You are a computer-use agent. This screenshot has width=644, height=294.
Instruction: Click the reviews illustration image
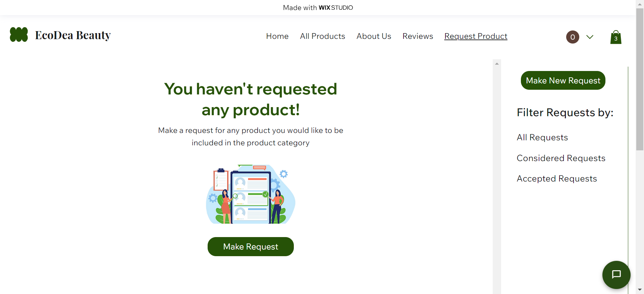251,194
